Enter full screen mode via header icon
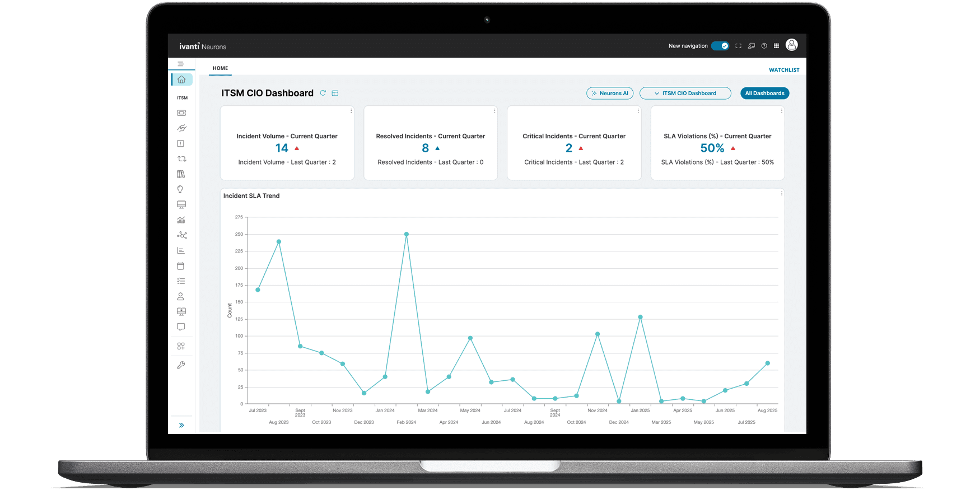980x490 pixels. click(738, 46)
